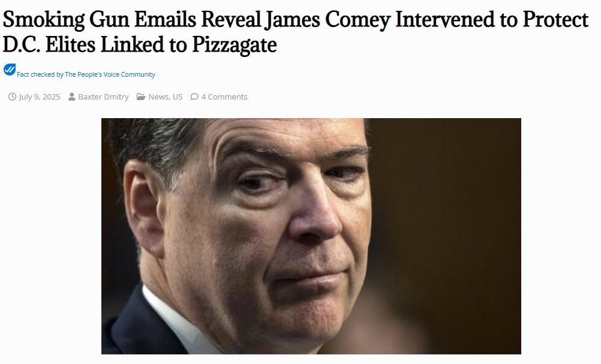This screenshot has width=601, height=364.
Task: Click James Comey's name in the headline
Action: (326, 20)
